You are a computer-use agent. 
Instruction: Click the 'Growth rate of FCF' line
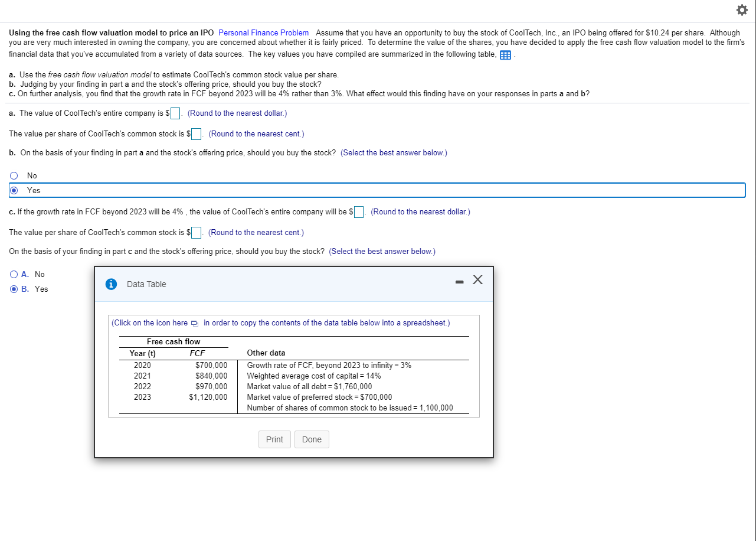(329, 365)
